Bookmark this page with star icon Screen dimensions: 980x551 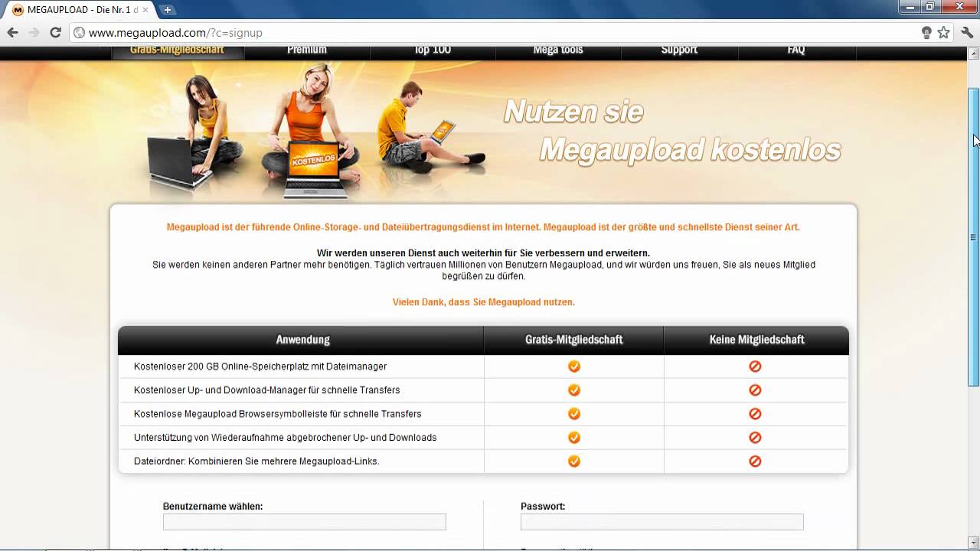(x=943, y=32)
